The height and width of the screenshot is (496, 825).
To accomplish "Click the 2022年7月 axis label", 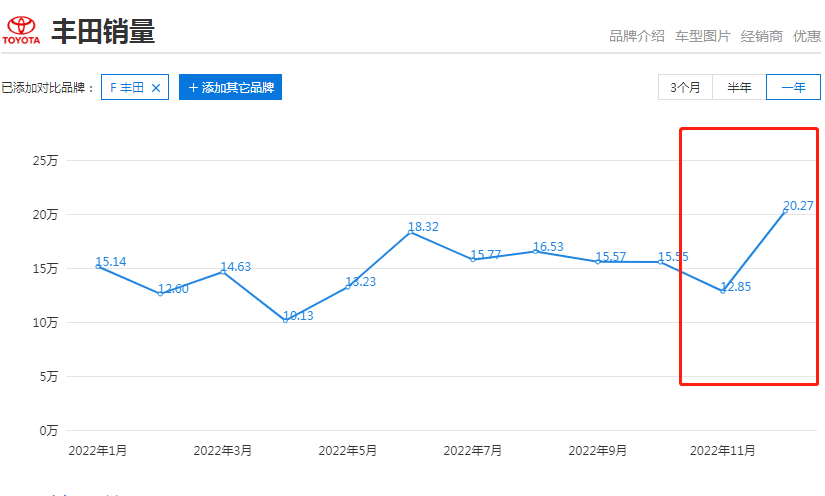I will click(x=472, y=451).
